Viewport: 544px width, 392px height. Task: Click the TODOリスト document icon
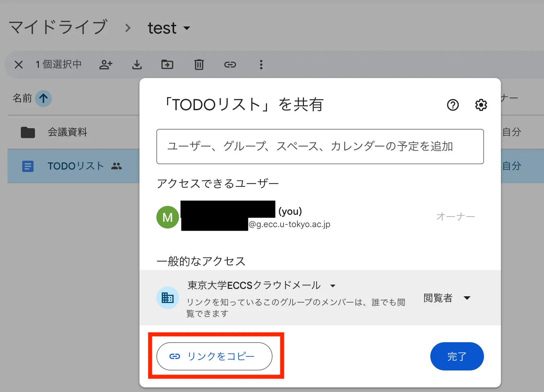click(28, 166)
